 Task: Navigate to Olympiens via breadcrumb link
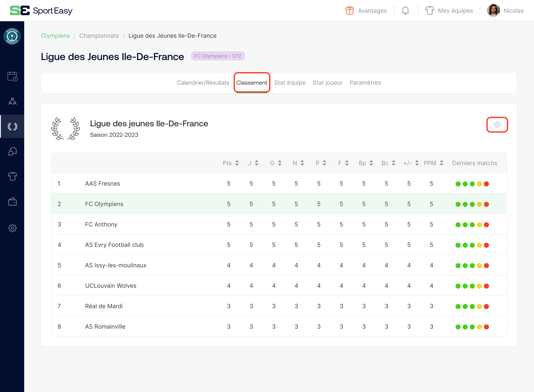tap(55, 36)
